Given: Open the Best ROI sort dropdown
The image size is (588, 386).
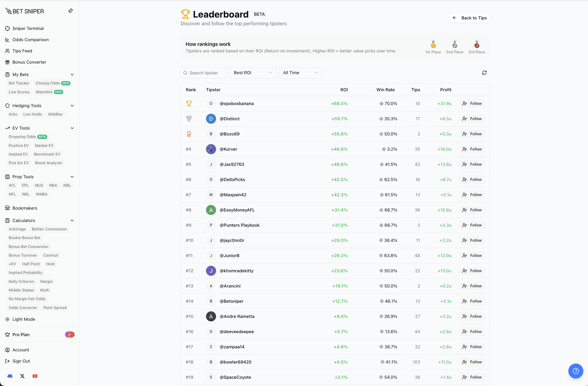Looking at the screenshot, I should point(253,73).
